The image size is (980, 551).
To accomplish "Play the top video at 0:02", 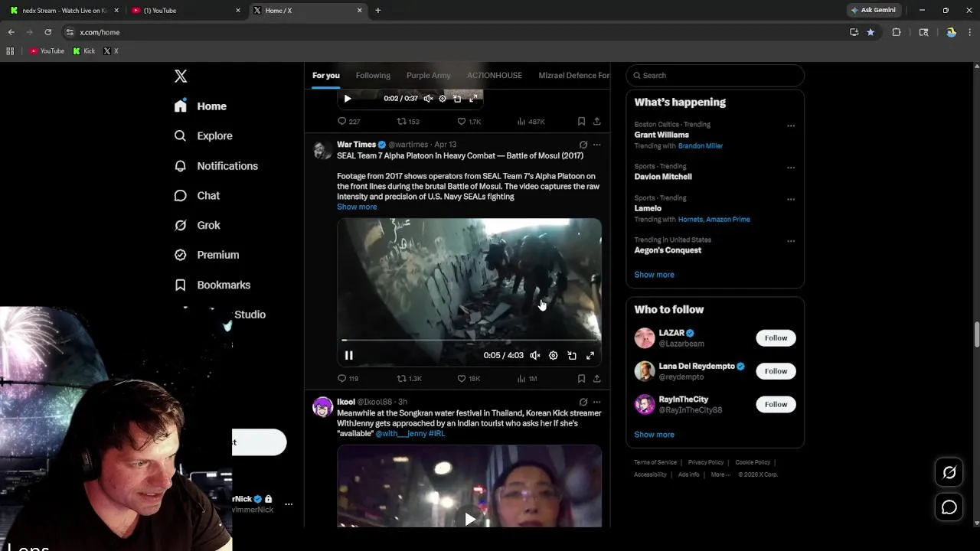I will (x=348, y=98).
